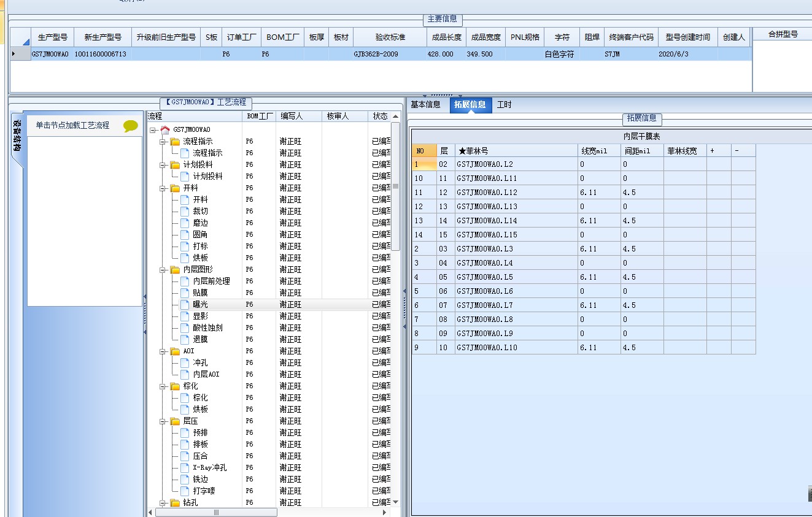Click the 合拼型号 panel header
Screen dimensions: 812x517
click(783, 34)
